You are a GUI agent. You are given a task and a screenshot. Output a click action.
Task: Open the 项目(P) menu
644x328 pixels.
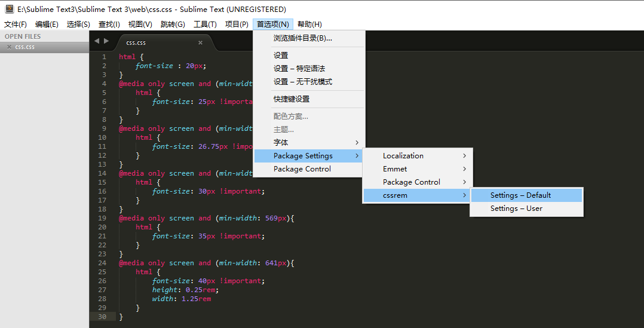click(237, 24)
